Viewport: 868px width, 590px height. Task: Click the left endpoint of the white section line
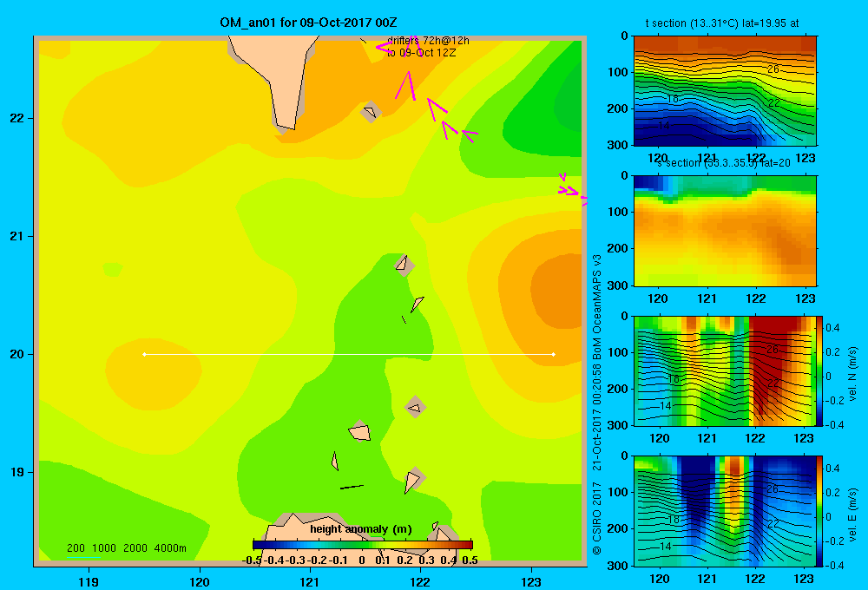pyautogui.click(x=144, y=354)
